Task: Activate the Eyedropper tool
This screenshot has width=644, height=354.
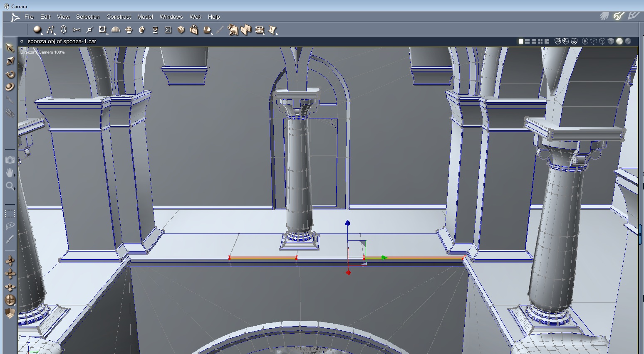Action: tap(10, 100)
